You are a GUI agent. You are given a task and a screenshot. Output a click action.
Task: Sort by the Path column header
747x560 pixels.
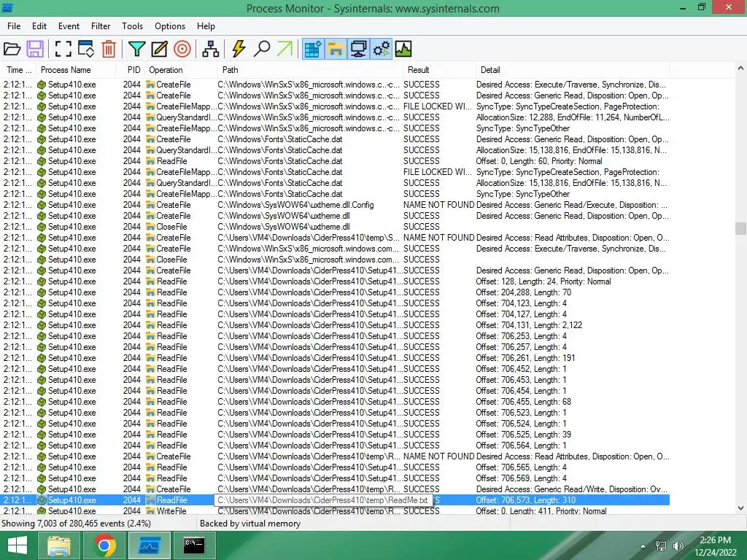click(x=310, y=70)
